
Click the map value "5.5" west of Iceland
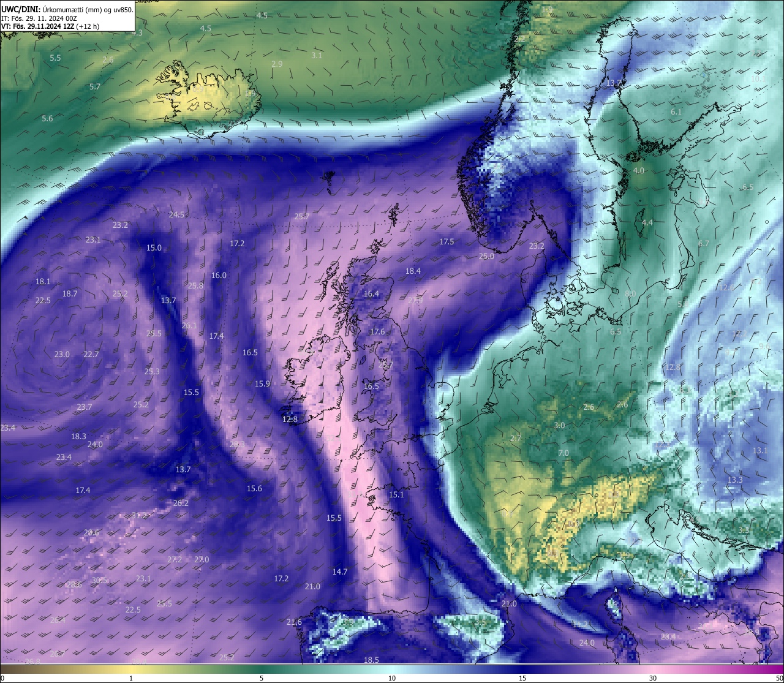[55, 58]
